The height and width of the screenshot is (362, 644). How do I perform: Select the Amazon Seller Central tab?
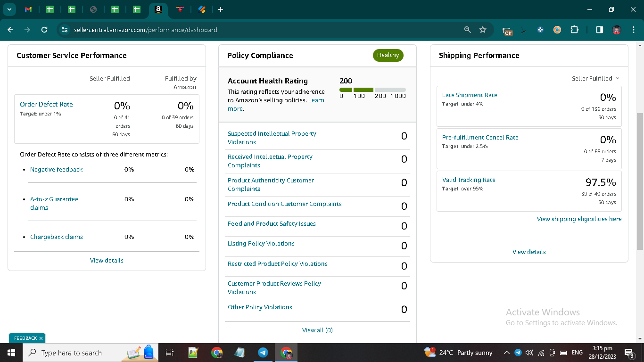pyautogui.click(x=158, y=9)
